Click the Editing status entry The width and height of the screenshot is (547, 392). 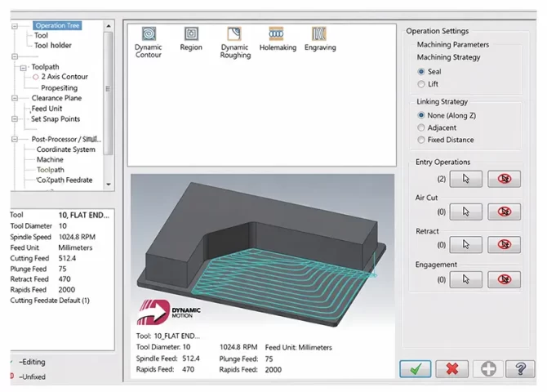coord(32,362)
